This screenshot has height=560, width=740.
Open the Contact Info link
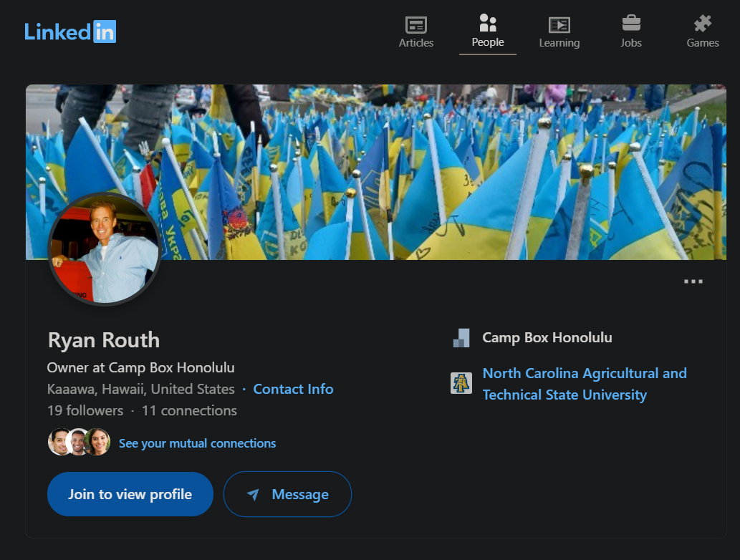293,390
